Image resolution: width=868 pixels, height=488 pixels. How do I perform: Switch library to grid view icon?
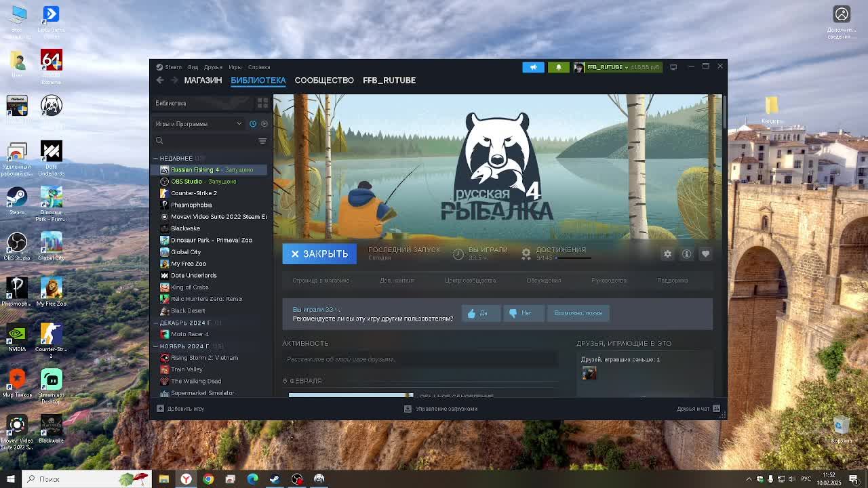click(262, 103)
